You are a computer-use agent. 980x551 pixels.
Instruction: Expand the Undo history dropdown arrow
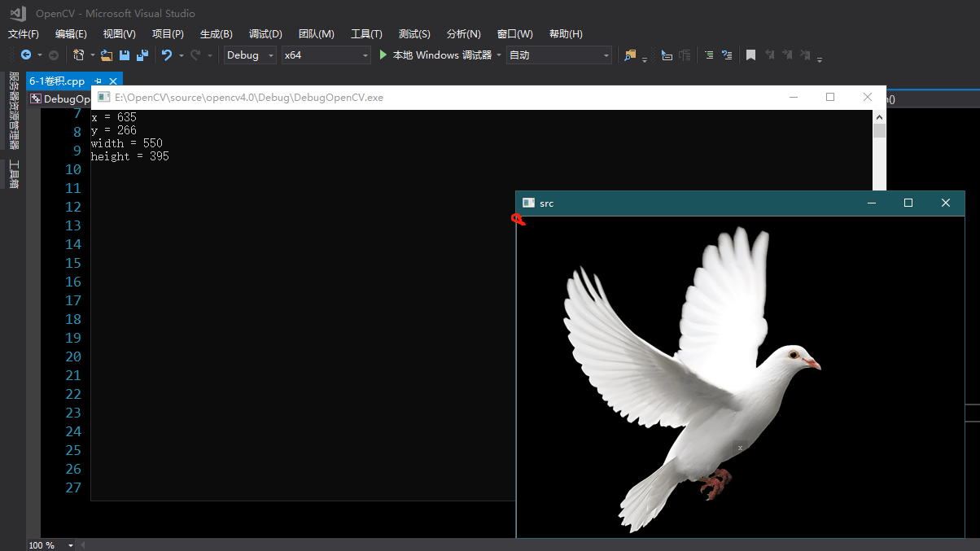(x=181, y=55)
